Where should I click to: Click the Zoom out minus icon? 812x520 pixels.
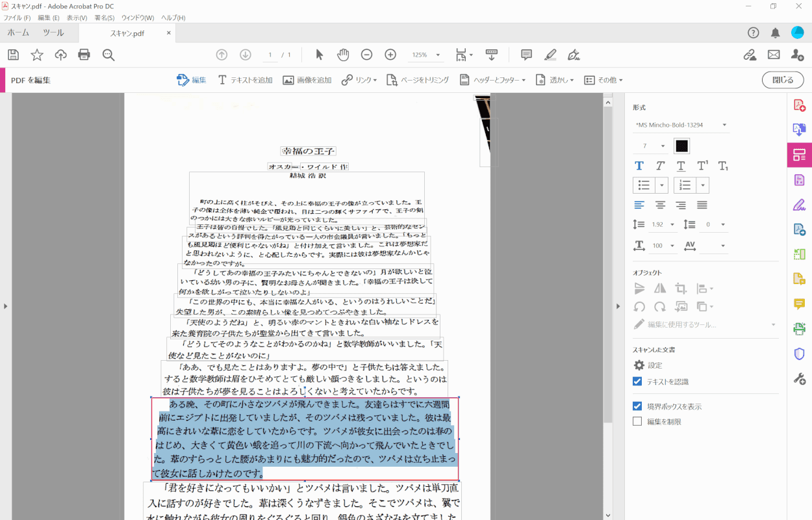tap(366, 55)
